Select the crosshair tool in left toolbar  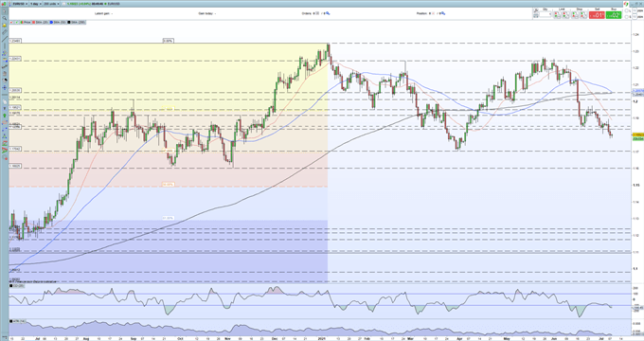[x=5, y=87]
